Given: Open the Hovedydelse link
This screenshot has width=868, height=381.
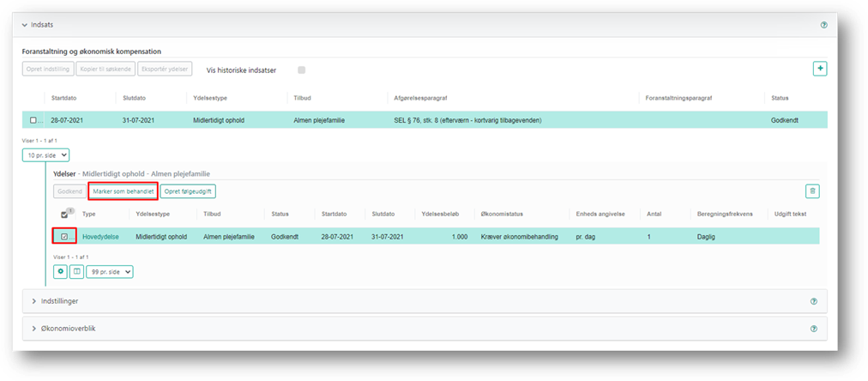Looking at the screenshot, I should [x=100, y=236].
